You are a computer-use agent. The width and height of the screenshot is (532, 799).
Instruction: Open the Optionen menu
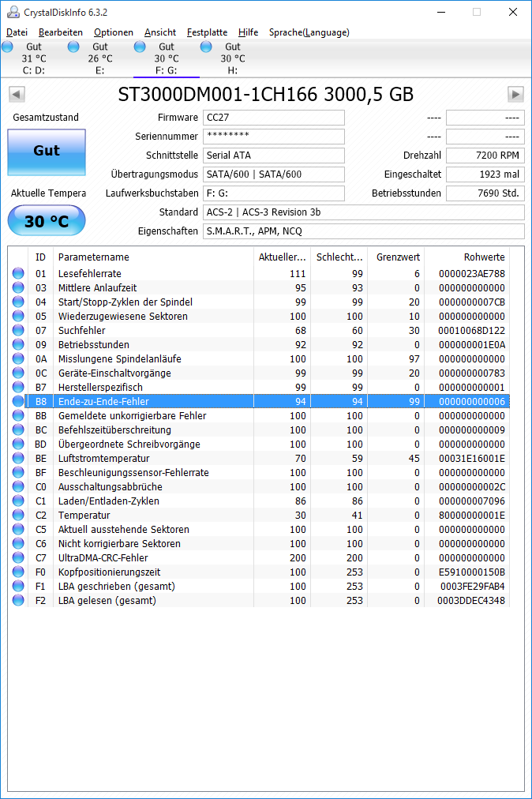tap(113, 32)
